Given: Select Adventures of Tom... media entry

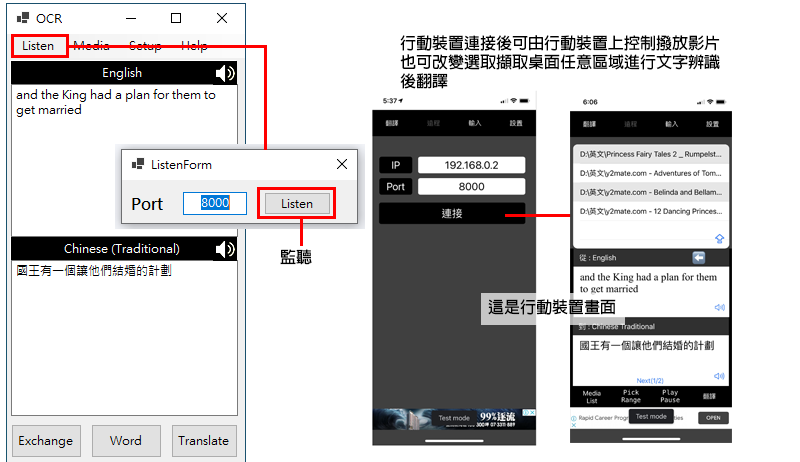Looking at the screenshot, I should [x=651, y=173].
